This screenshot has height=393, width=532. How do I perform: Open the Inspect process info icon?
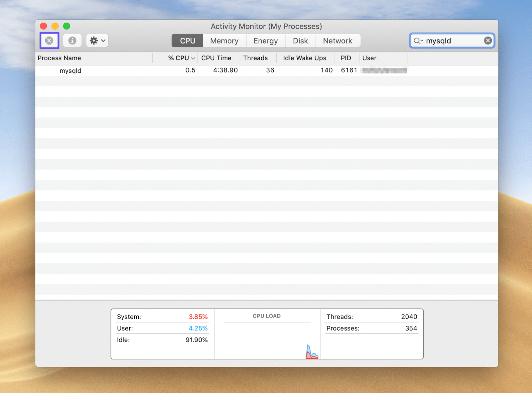tap(72, 41)
